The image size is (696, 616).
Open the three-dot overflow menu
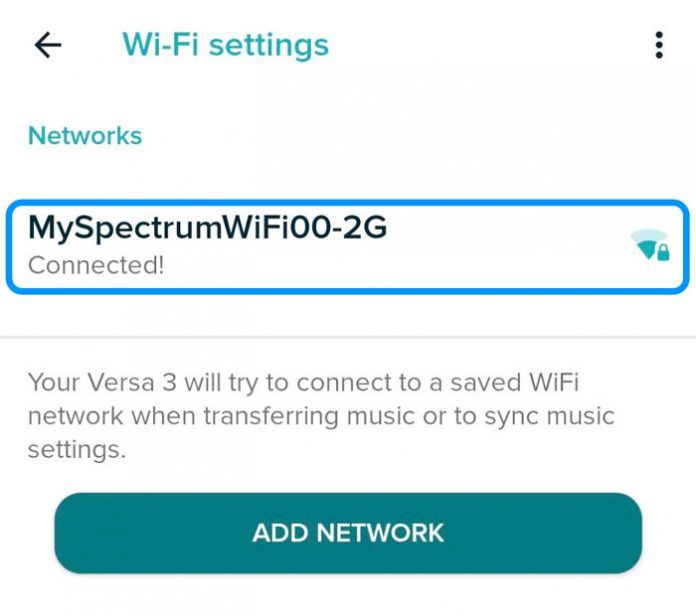(x=658, y=45)
